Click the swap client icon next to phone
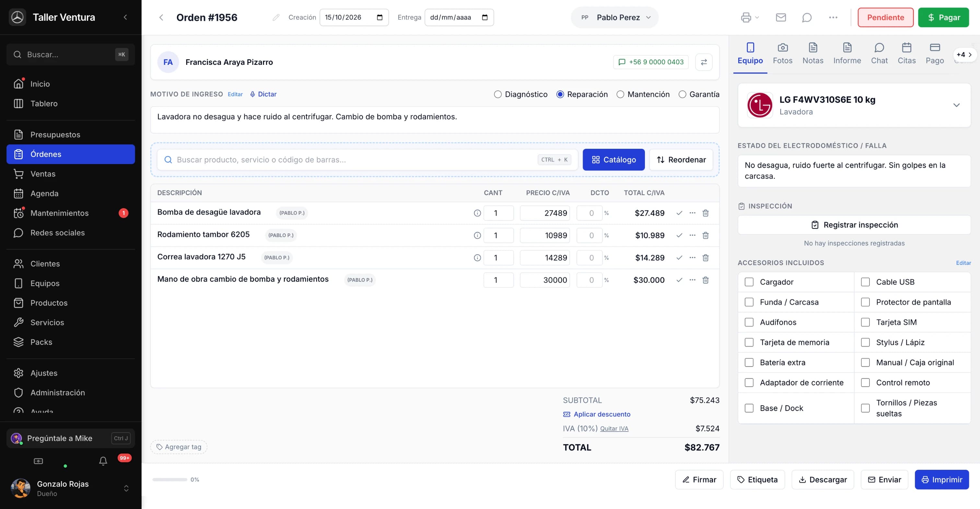 click(x=704, y=62)
